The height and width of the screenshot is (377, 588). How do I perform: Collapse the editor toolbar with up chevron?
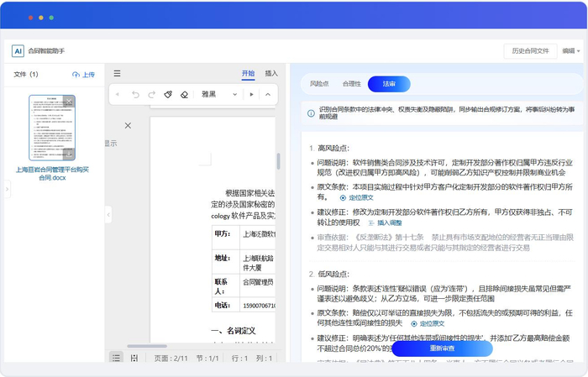pos(268,95)
